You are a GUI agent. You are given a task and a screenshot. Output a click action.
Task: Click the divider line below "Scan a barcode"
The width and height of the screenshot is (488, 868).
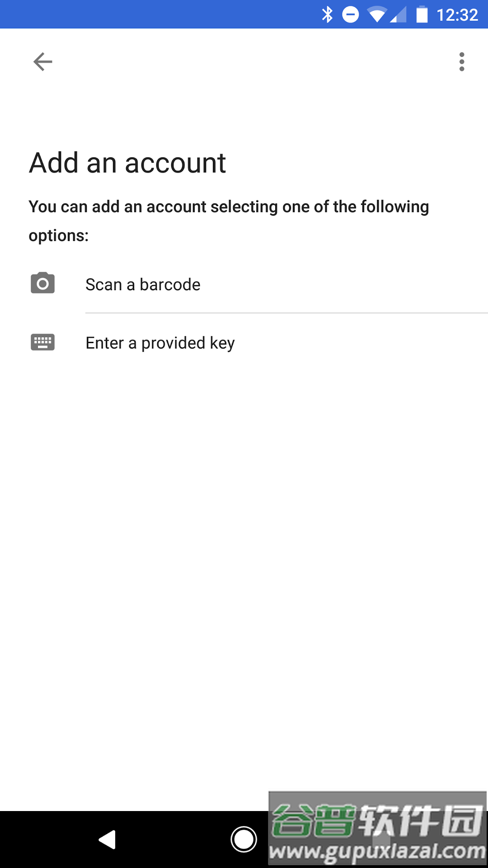(286, 313)
